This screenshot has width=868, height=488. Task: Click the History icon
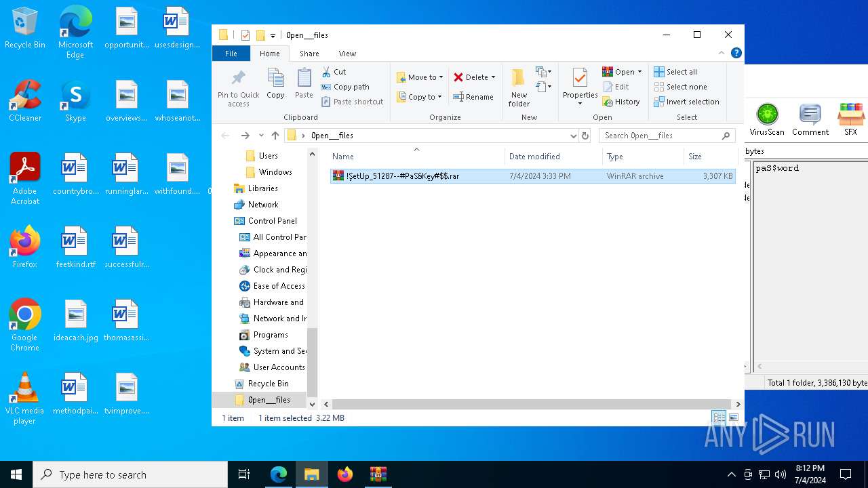pos(608,102)
